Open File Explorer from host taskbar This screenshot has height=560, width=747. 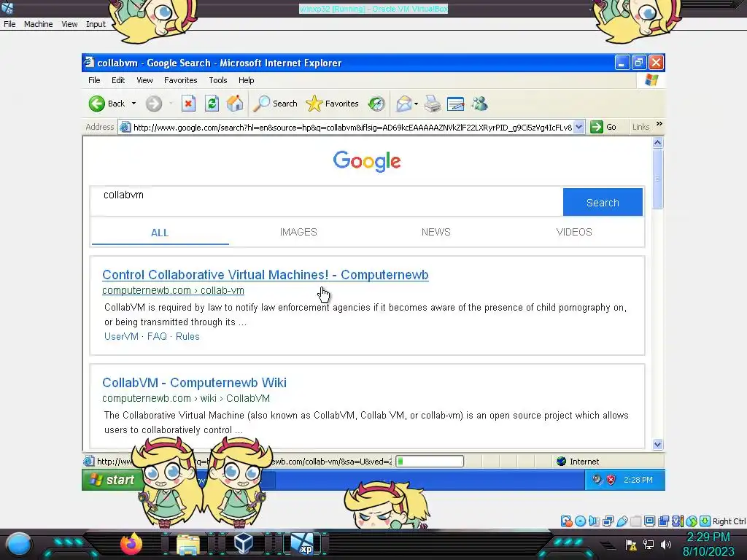[188, 545]
